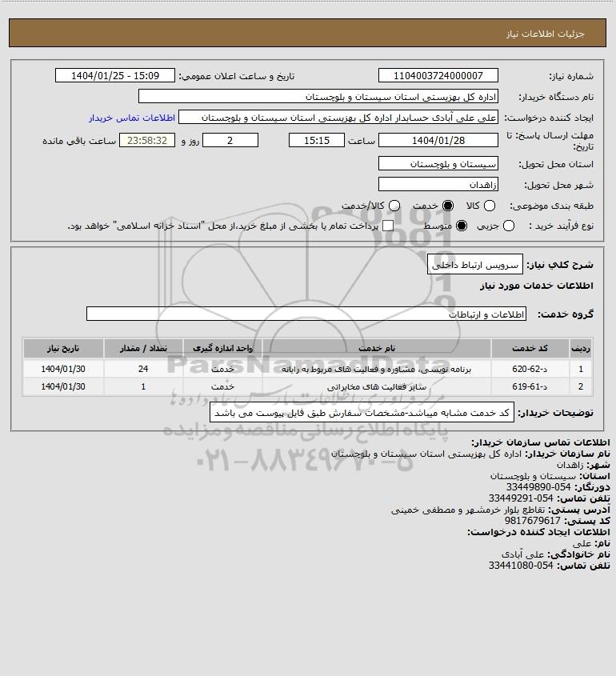Click the contact phone 33449291-054

point(521,498)
